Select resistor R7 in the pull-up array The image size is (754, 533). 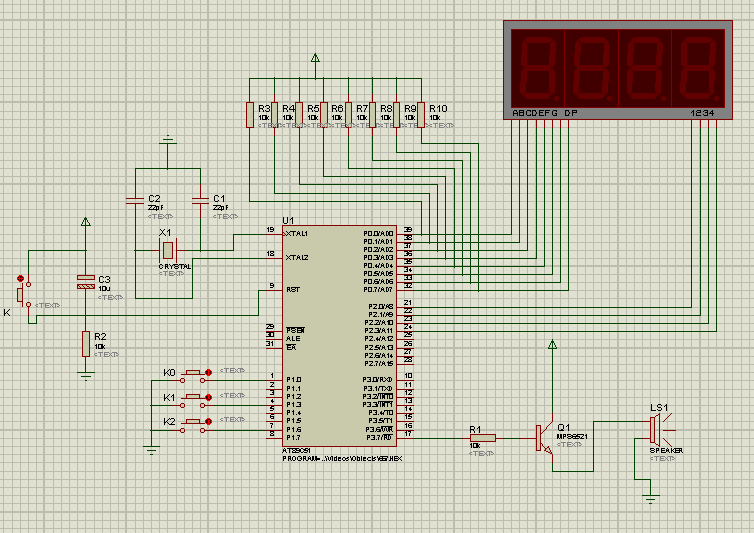coord(348,114)
